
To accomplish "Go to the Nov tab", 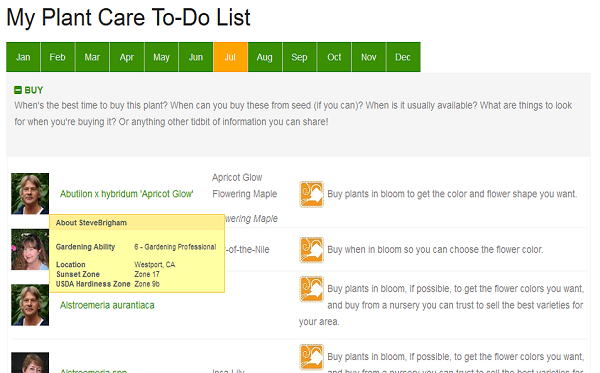I will pyautogui.click(x=368, y=57).
